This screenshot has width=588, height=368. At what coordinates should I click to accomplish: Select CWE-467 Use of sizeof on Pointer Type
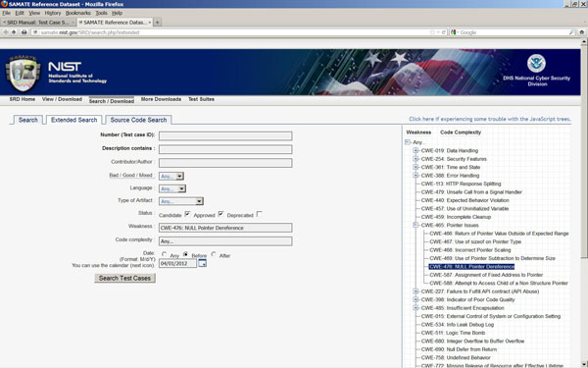pos(475,241)
